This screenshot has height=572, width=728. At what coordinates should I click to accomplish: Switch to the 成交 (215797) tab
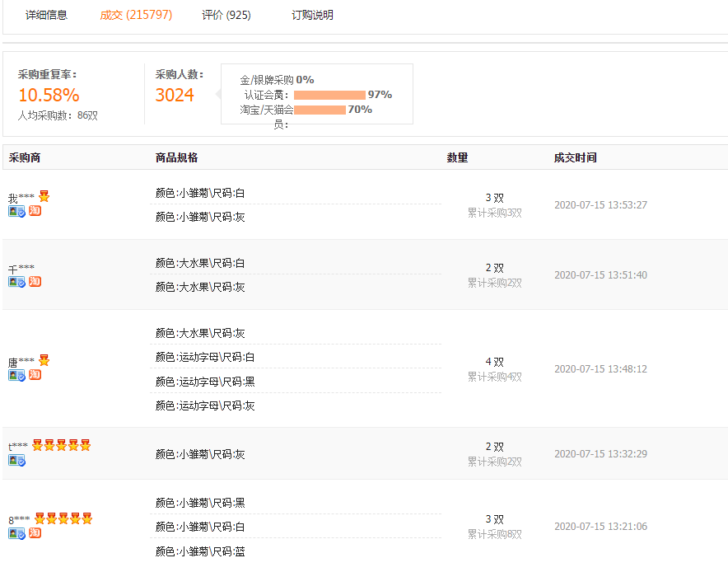[135, 15]
